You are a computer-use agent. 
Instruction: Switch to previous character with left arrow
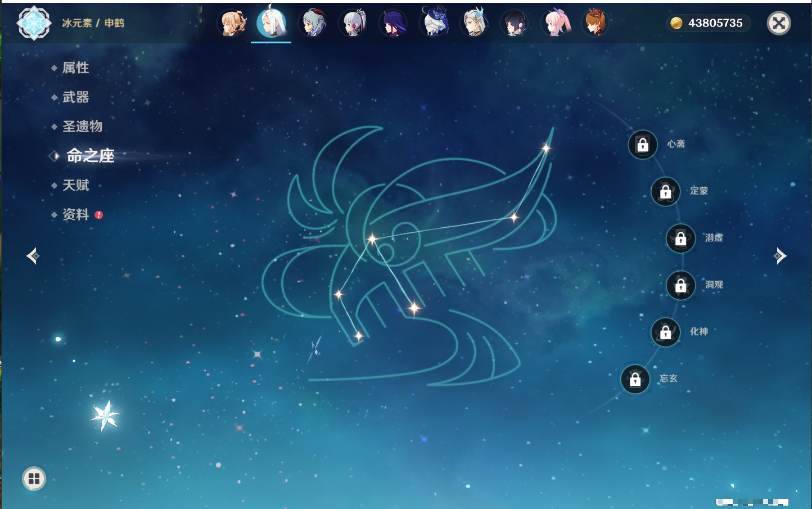click(33, 256)
